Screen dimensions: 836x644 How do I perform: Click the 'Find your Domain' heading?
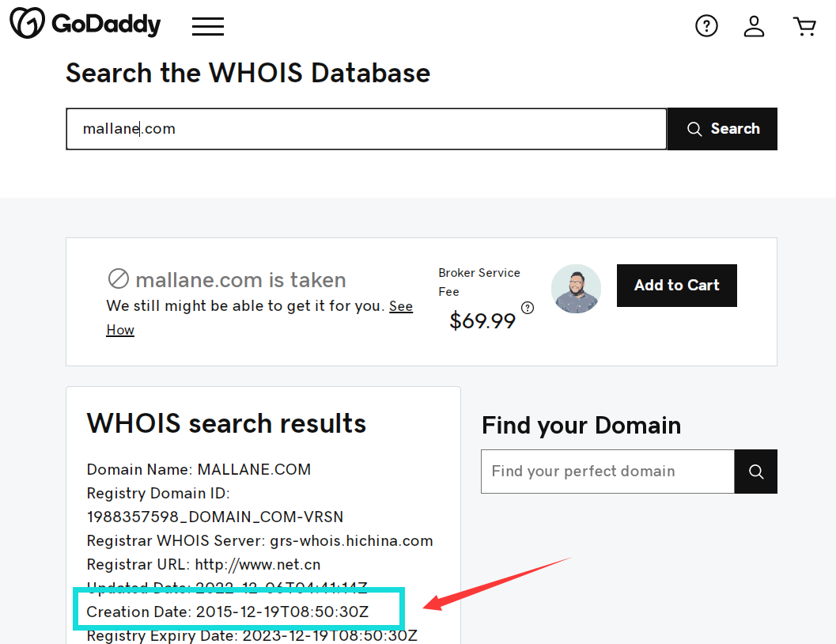[581, 426]
